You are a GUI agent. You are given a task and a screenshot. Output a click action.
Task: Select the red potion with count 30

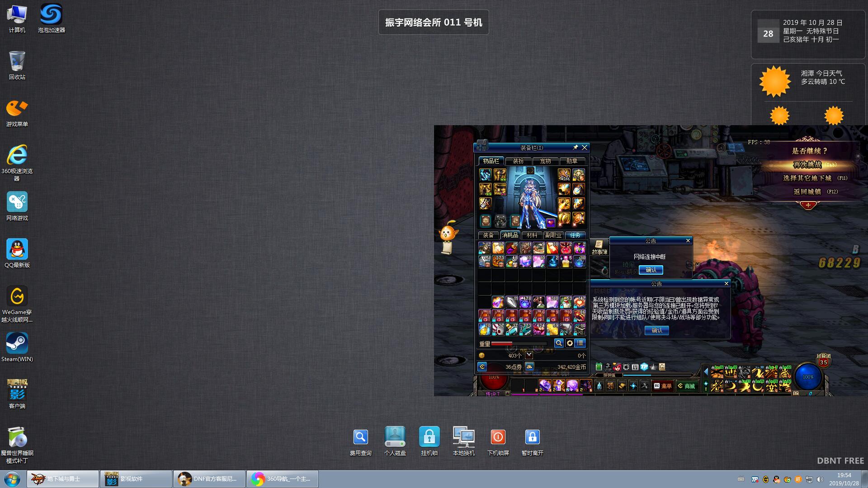click(552, 248)
